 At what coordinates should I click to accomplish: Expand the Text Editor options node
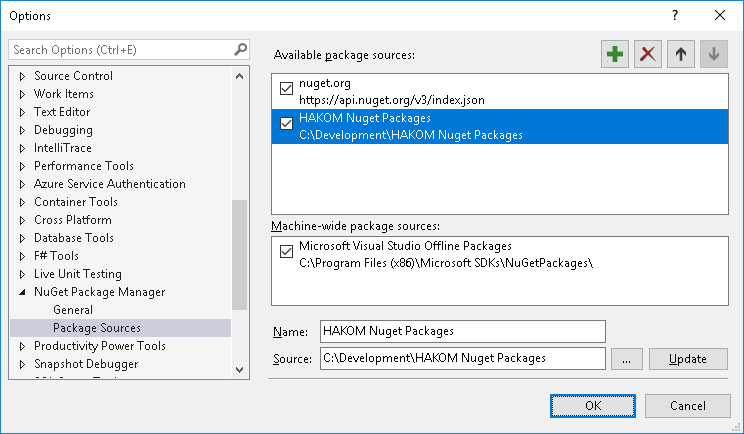pyautogui.click(x=22, y=112)
